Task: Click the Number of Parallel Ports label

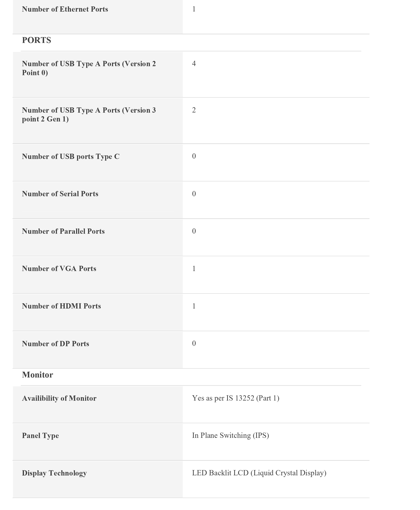Action: tap(63, 231)
